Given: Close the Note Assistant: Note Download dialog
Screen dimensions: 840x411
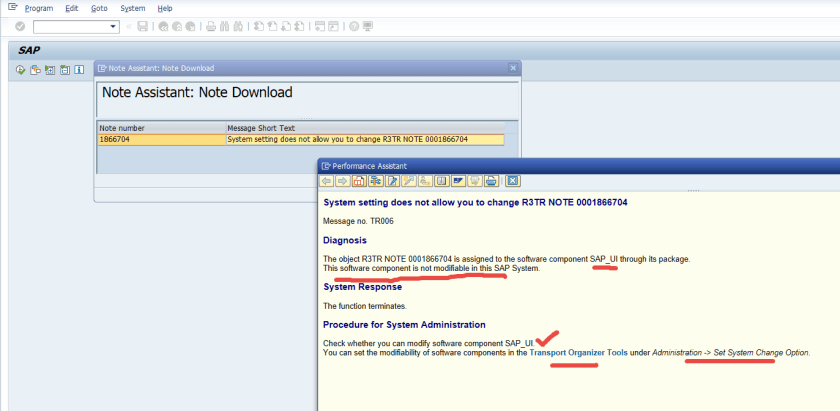Looking at the screenshot, I should coord(513,68).
